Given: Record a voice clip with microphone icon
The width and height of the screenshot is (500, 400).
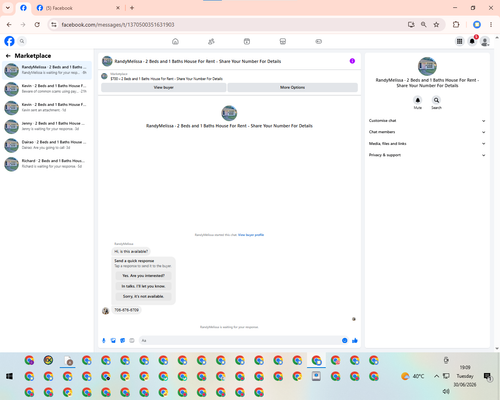Looking at the screenshot, I should [x=104, y=340].
